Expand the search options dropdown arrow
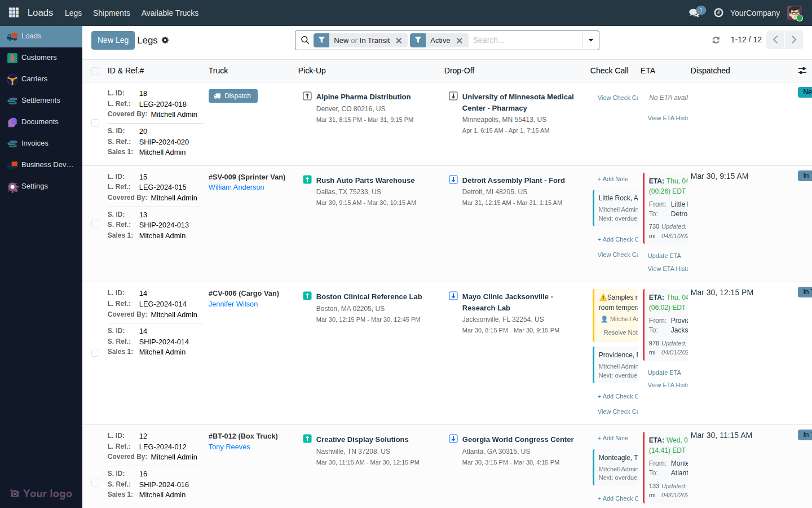 pos(591,40)
